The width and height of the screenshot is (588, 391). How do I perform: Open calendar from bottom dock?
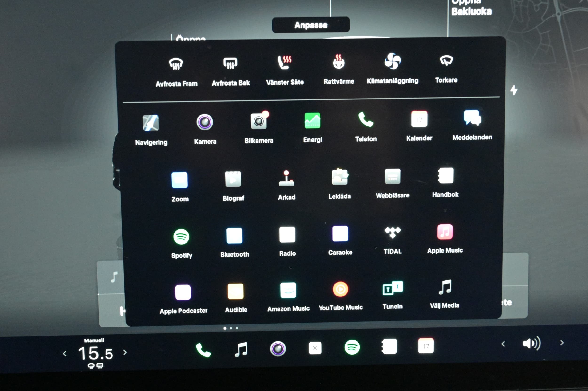point(426,346)
